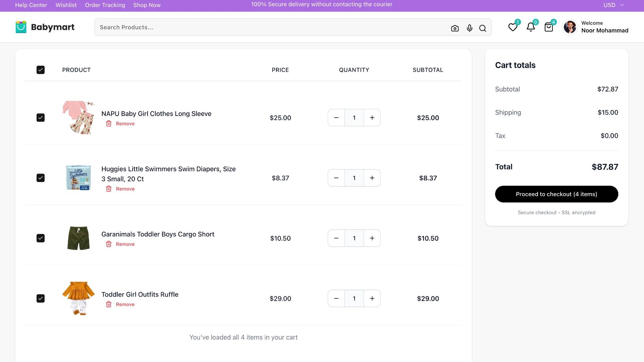Open Garanimals Toddler Boys Cargo Short title
This screenshot has height=362, width=644.
click(158, 234)
